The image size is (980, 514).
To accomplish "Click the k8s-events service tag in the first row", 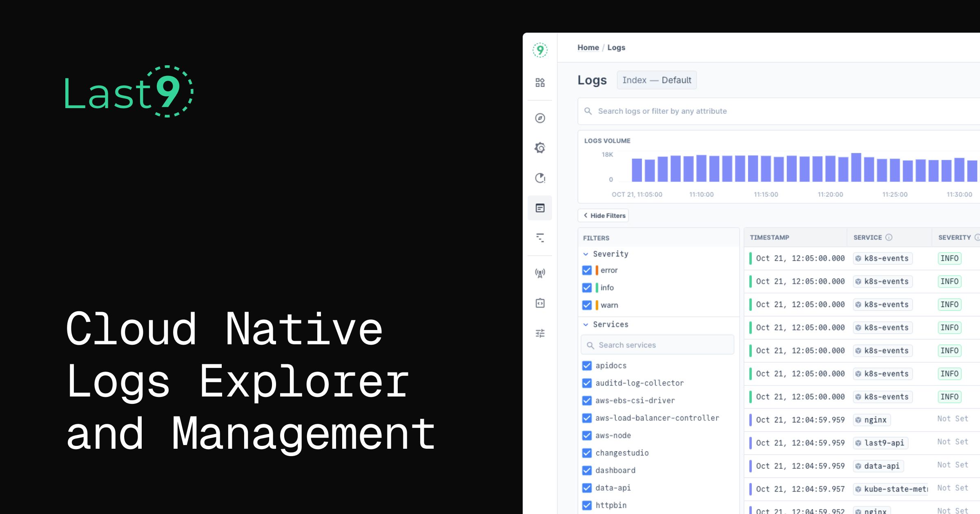I will tap(882, 258).
